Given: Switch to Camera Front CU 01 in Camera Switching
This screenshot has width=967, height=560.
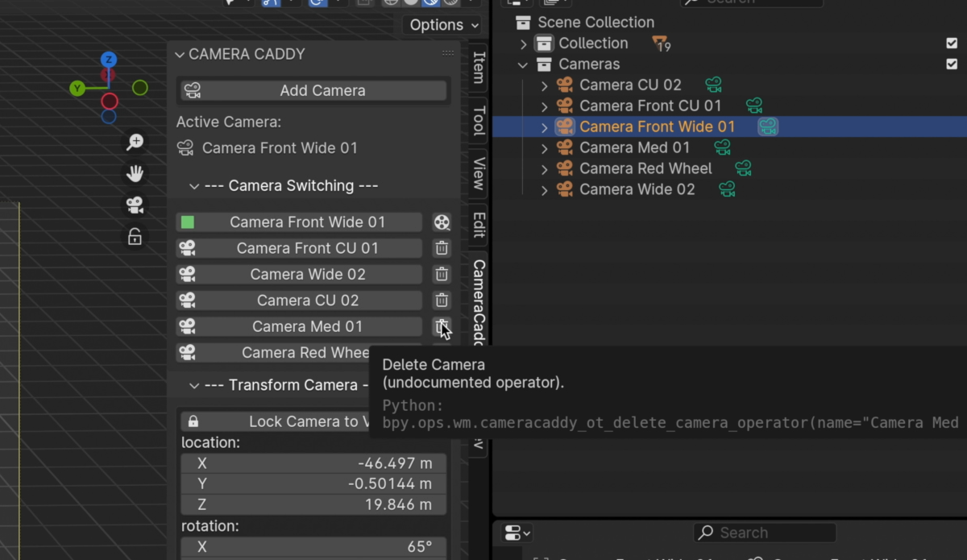Looking at the screenshot, I should pyautogui.click(x=299, y=248).
